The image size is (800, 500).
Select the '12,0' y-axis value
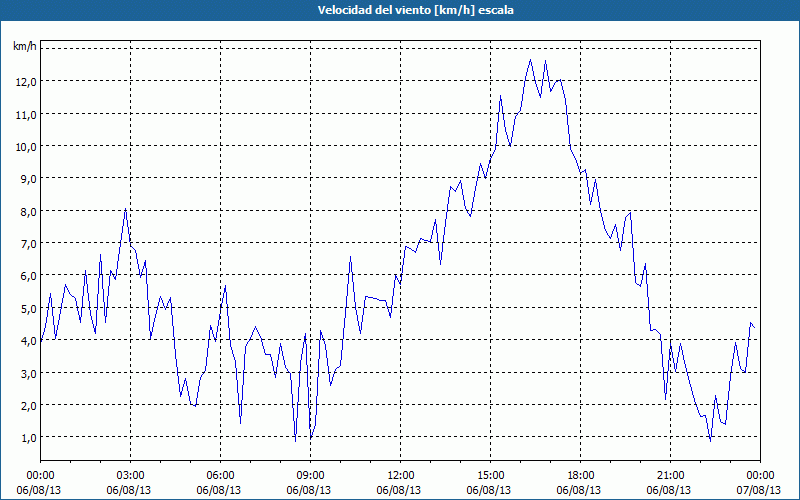(26, 82)
